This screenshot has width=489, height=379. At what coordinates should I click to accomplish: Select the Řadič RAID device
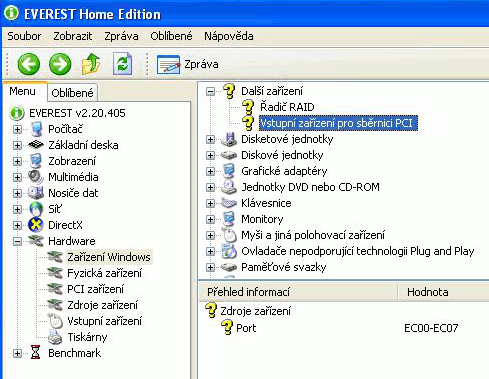tap(287, 107)
